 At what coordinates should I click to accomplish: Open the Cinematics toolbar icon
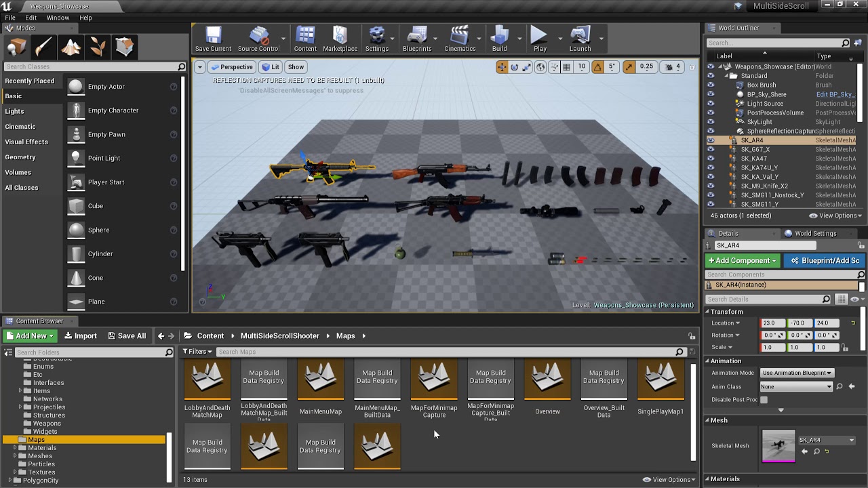[460, 39]
